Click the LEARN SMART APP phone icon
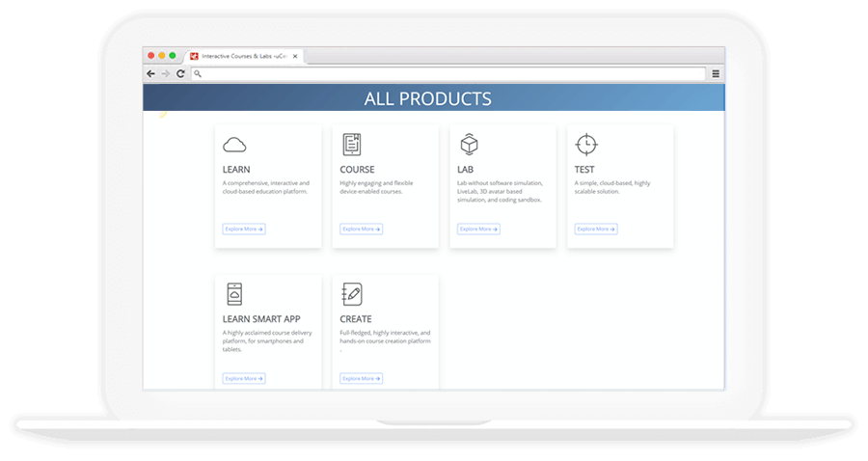The image size is (868, 461). [x=234, y=294]
